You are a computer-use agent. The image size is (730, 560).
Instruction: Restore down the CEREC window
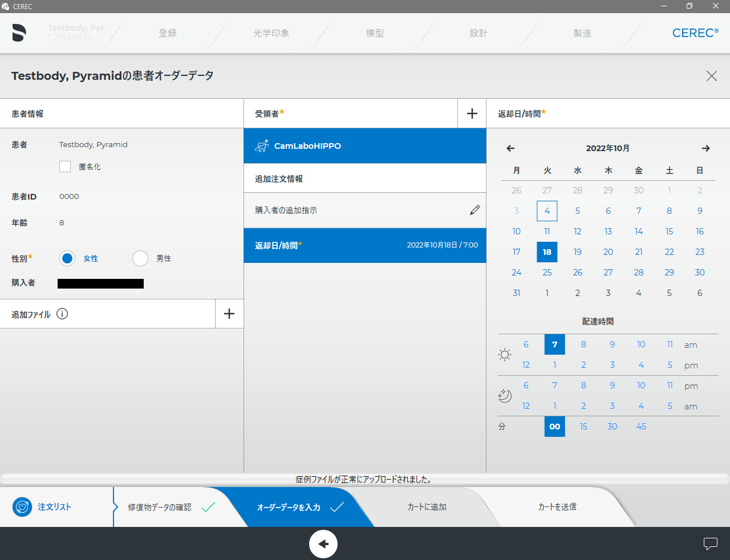[690, 6]
